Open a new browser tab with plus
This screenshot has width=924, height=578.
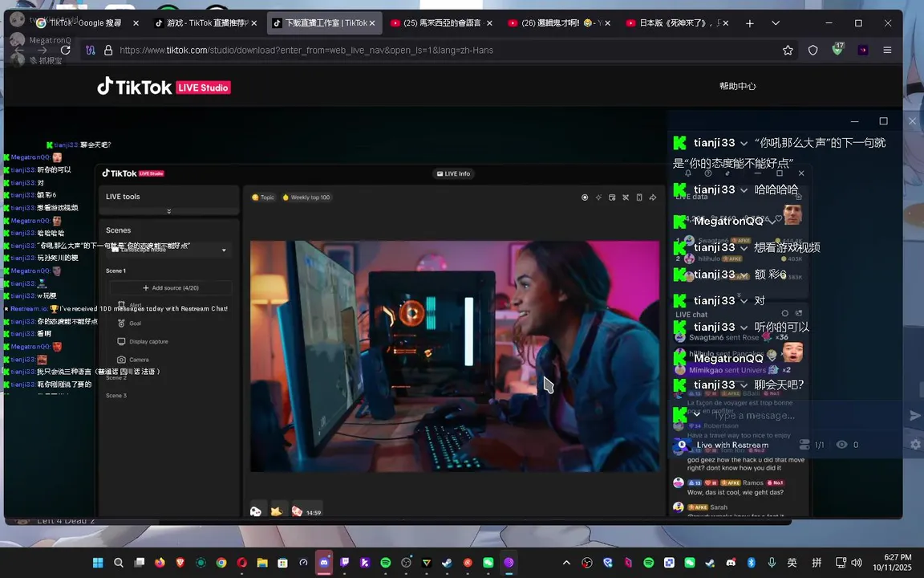(750, 23)
